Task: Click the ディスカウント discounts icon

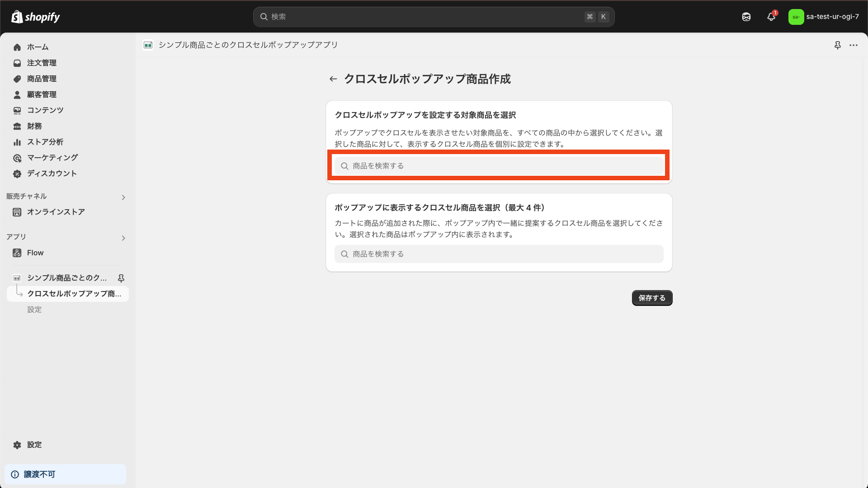Action: 17,174
